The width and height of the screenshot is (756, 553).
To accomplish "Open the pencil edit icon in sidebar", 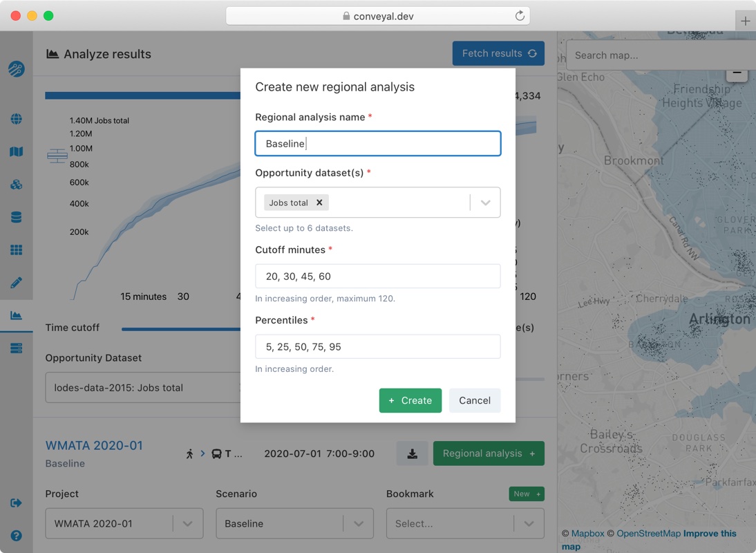I will click(x=17, y=283).
